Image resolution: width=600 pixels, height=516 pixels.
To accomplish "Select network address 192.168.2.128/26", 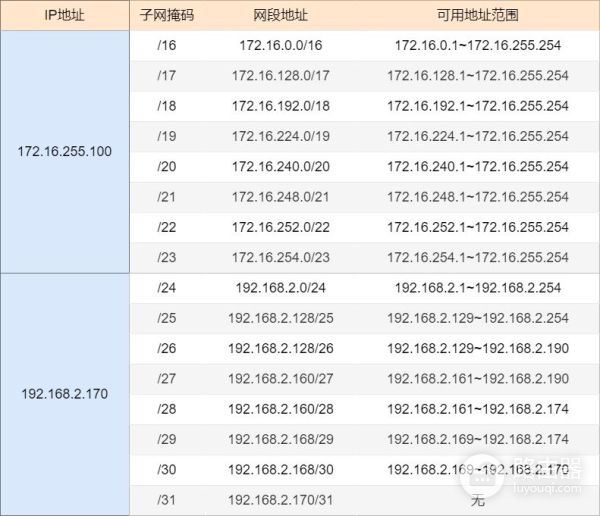I will coord(281,348).
